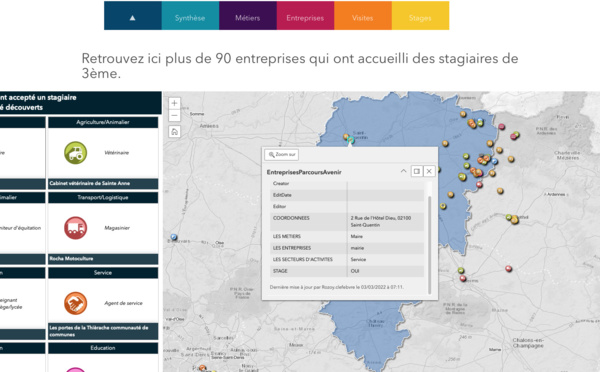The height and width of the screenshot is (372, 600).
Task: Click the green tractor Agriculture icon
Action: tap(75, 153)
